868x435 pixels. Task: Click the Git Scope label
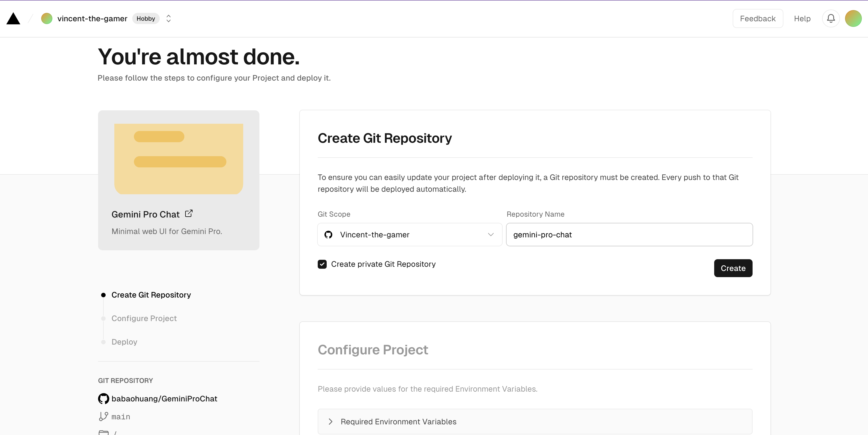pos(334,214)
